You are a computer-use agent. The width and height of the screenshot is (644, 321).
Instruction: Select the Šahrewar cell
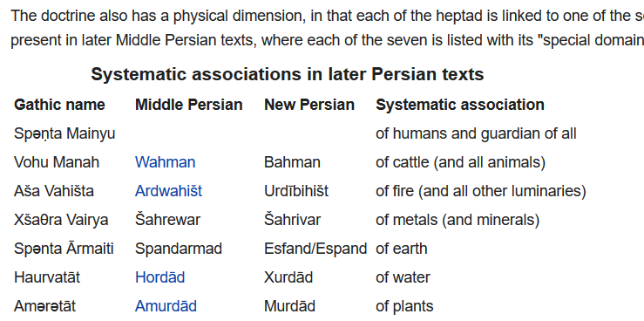tap(167, 220)
